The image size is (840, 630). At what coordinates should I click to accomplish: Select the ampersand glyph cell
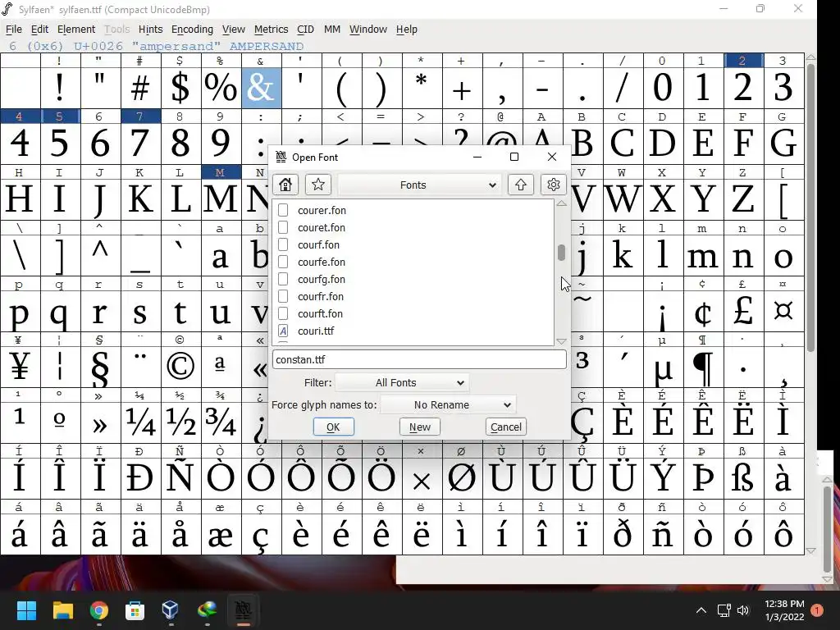[x=261, y=87]
